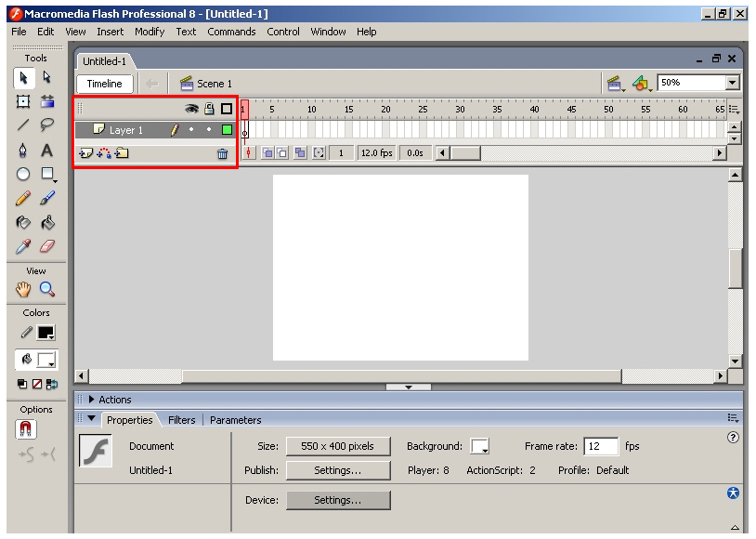Select the Ink Bottle tool

(x=23, y=222)
